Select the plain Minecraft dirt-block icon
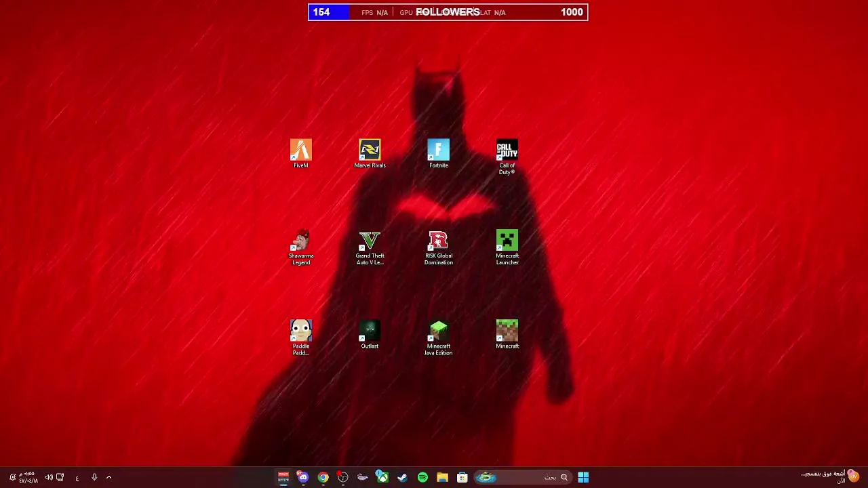 tap(507, 335)
